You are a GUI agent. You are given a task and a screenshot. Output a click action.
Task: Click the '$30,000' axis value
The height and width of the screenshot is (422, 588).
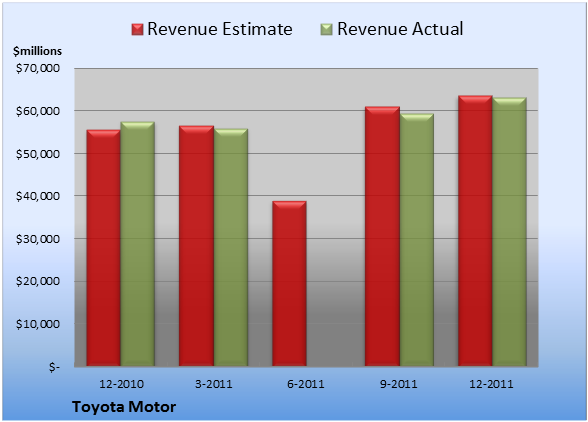point(38,239)
